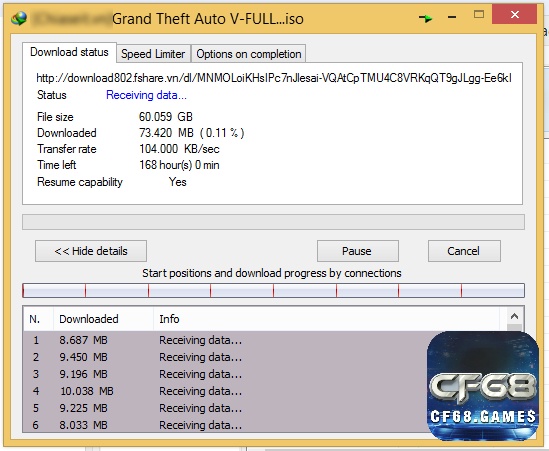Click the Hide details button

pos(91,251)
